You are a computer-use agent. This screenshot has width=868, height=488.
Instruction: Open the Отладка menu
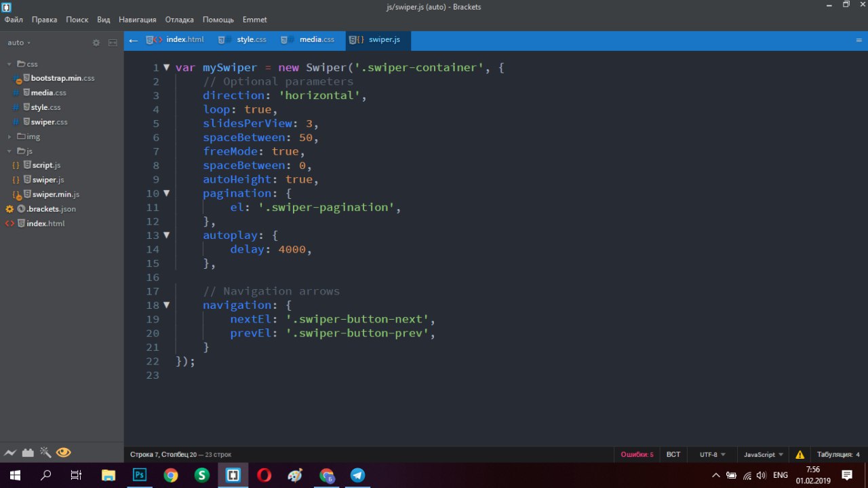point(179,20)
